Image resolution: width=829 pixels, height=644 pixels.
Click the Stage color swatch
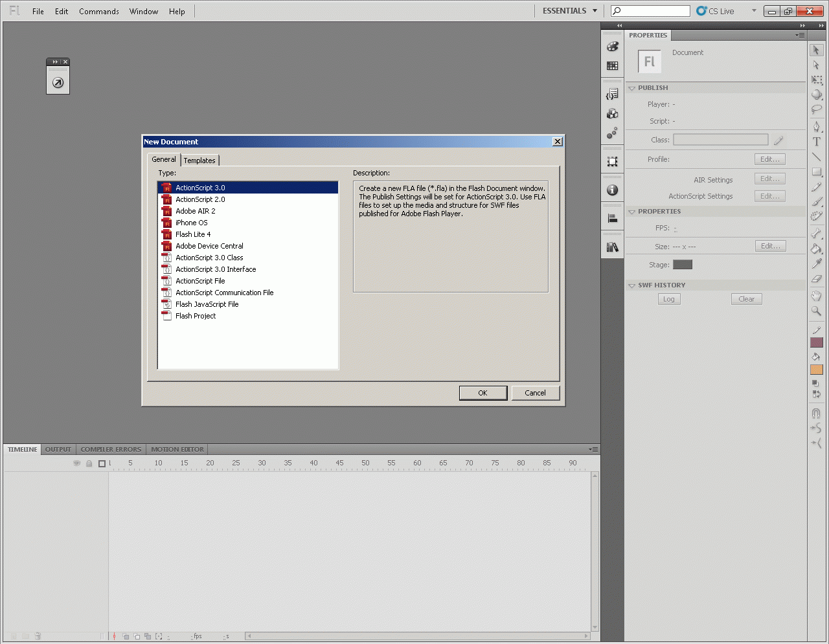click(683, 265)
